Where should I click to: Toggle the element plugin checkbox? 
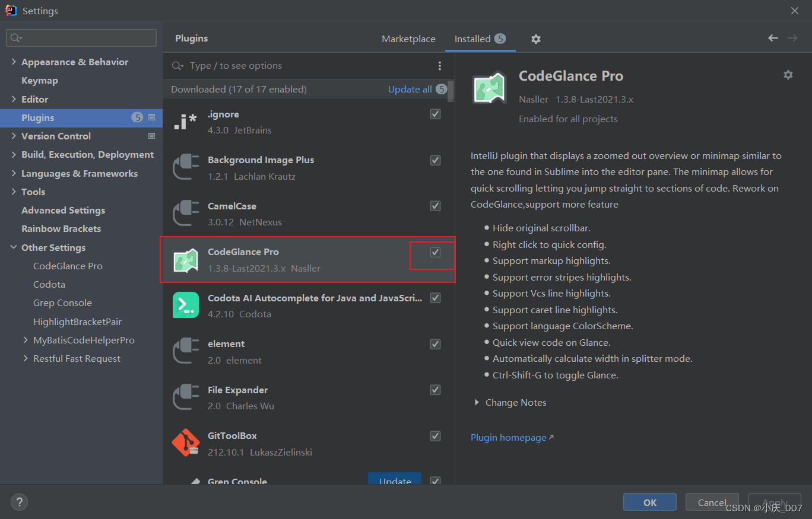pyautogui.click(x=436, y=344)
